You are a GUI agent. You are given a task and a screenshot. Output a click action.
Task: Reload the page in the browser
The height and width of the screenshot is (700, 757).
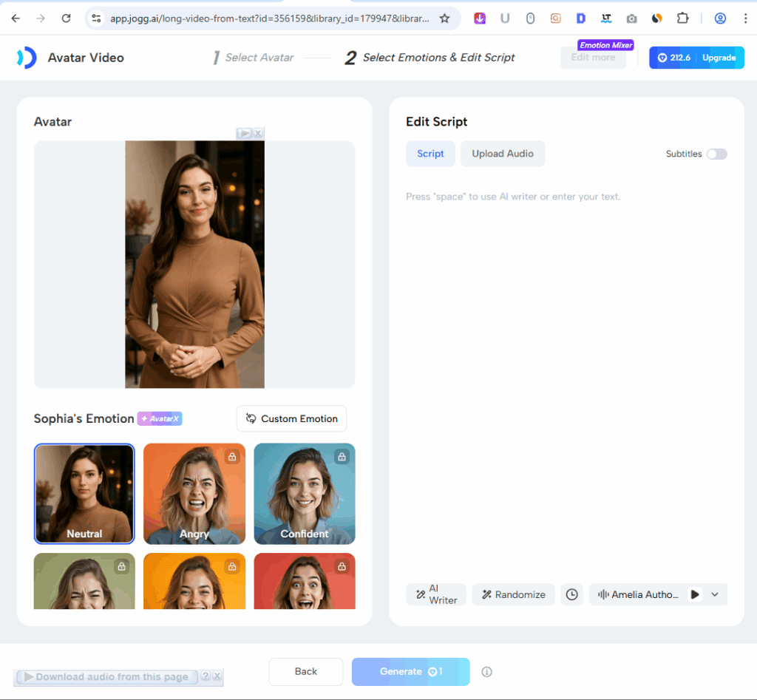click(66, 18)
